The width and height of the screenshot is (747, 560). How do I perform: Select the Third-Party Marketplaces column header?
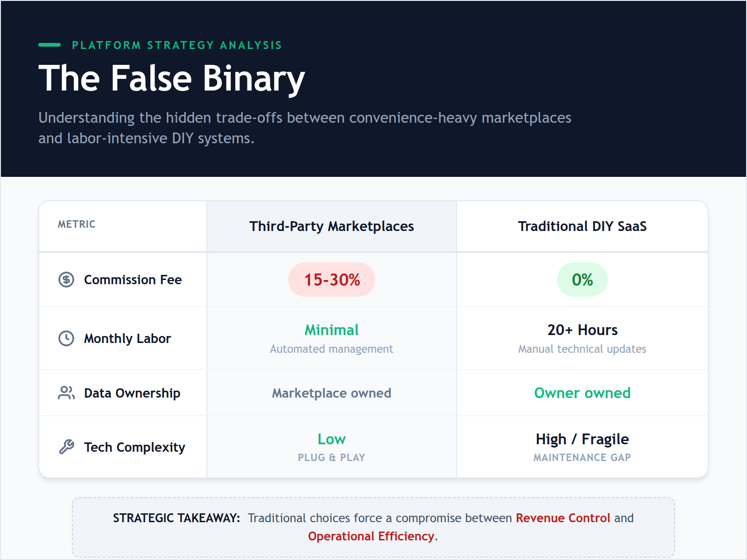tap(331, 226)
